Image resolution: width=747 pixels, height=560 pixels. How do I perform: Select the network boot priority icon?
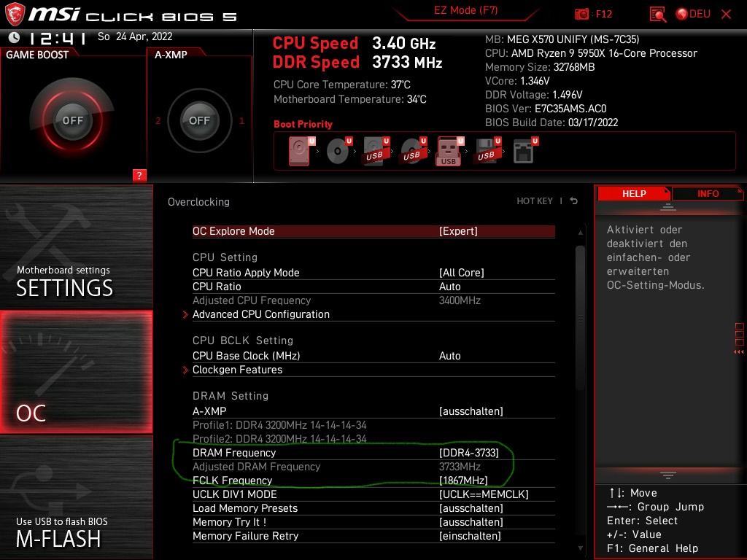(x=525, y=151)
